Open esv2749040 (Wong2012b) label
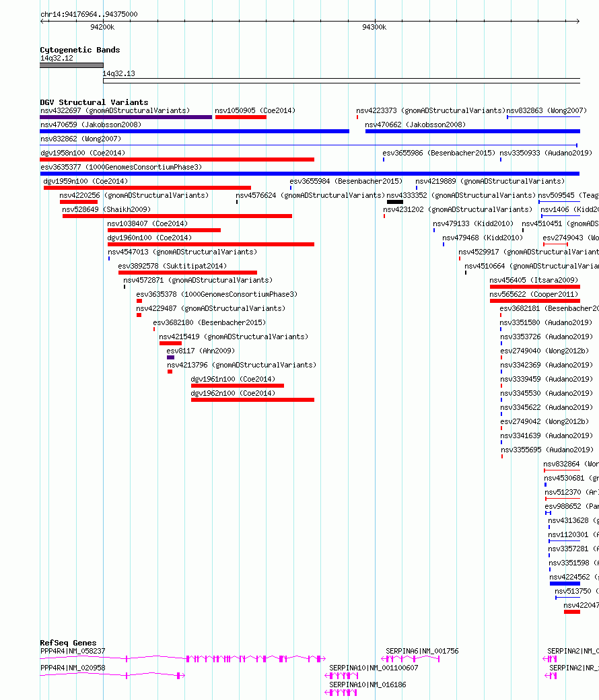Screen dimensions: 599x700 (544, 351)
